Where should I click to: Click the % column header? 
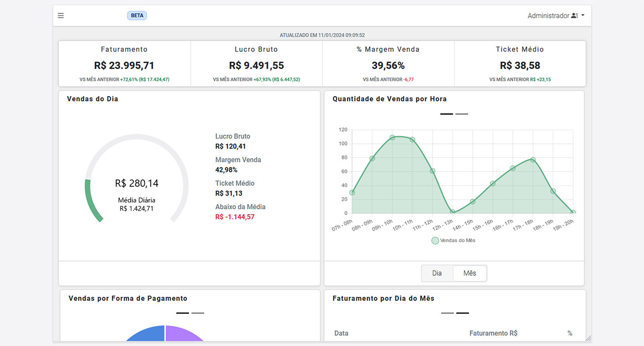(x=570, y=333)
